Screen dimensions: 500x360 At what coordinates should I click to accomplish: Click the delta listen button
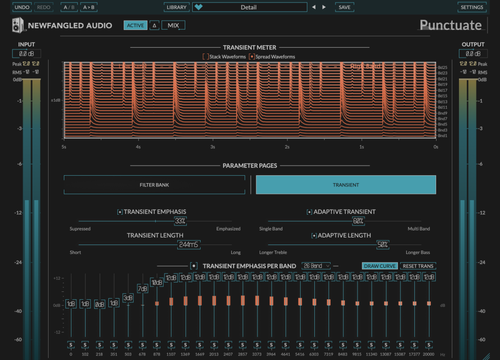[154, 25]
